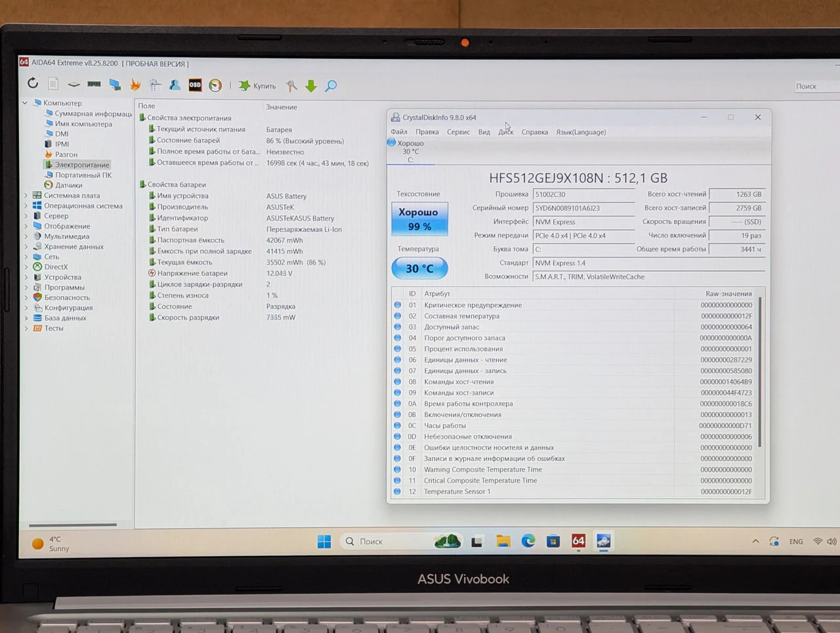Click the taskbar Поиск search box
The height and width of the screenshot is (633, 840).
(402, 541)
